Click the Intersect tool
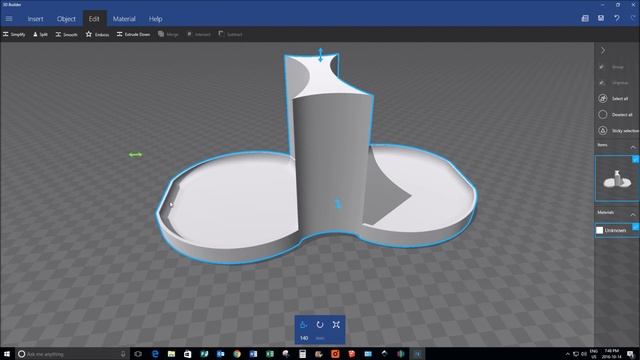Viewport: 640px width, 360px height. pos(199,35)
